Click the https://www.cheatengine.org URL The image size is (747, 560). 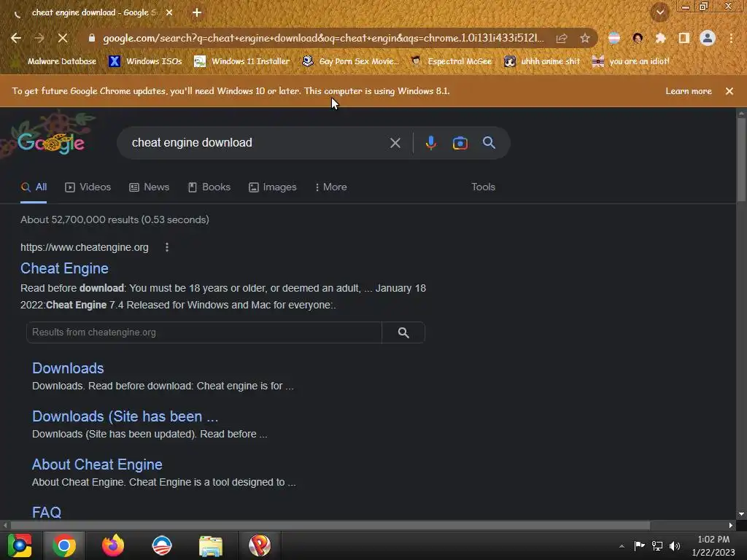(x=85, y=247)
